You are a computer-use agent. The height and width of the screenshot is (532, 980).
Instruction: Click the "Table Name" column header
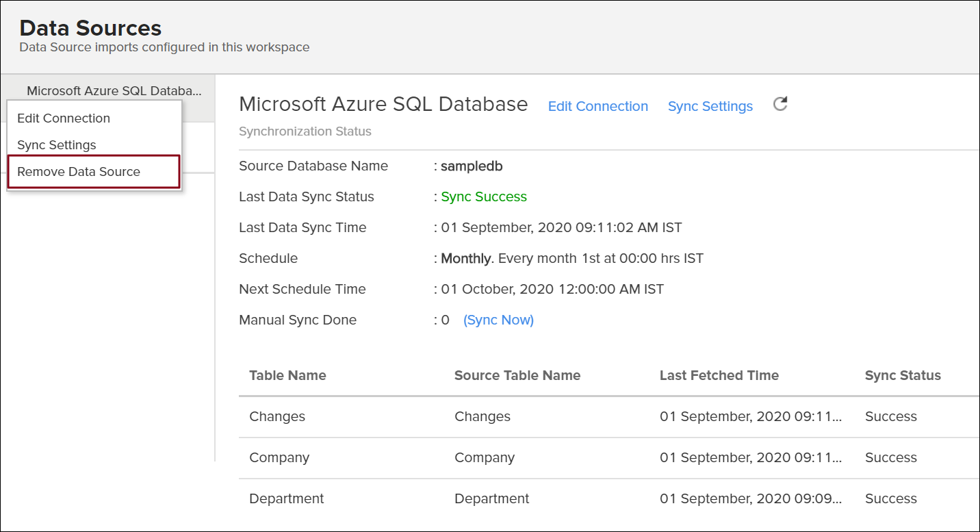click(x=287, y=375)
